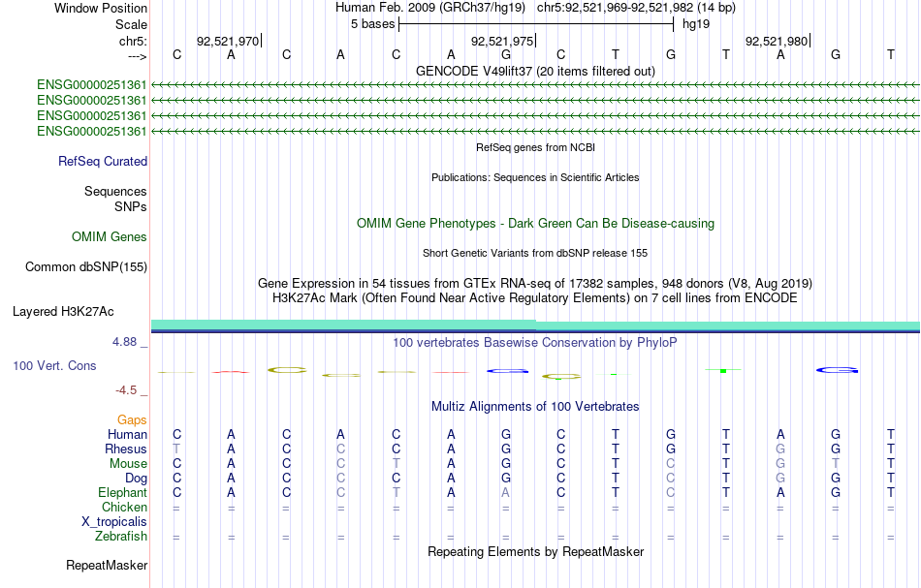Click the teal H3K27Ac signal bar
921x588 pixels.
click(535, 325)
